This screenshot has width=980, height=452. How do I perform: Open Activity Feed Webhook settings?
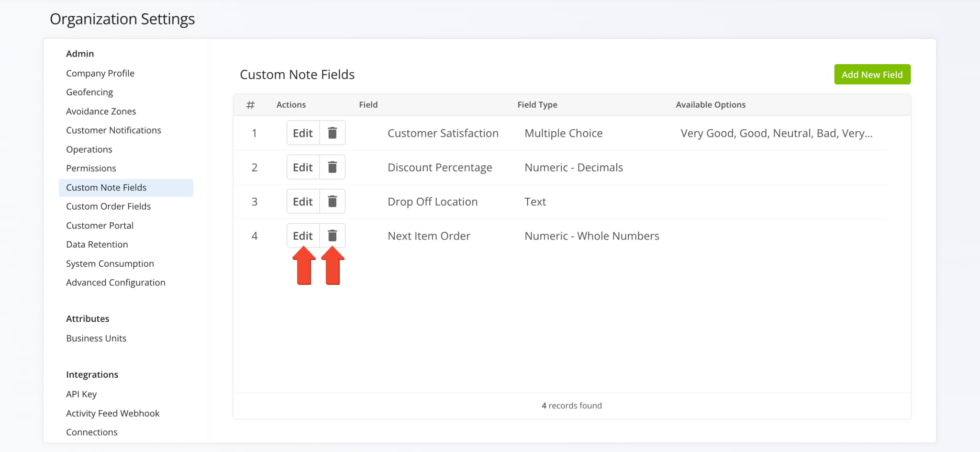click(x=113, y=413)
